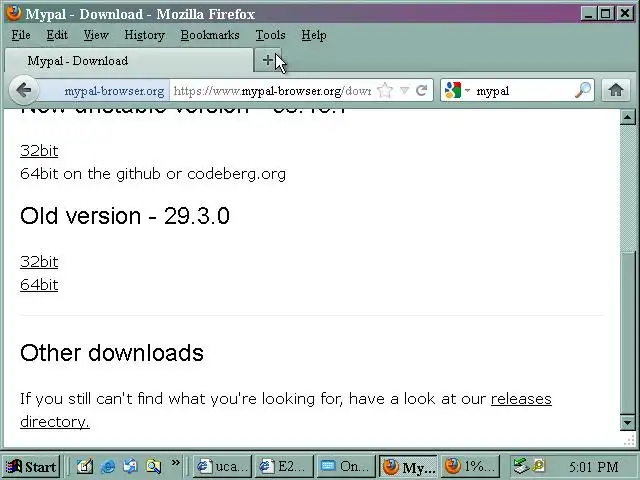Click the folder search quick launch icon
Screen dimensions: 640x480
point(153,466)
